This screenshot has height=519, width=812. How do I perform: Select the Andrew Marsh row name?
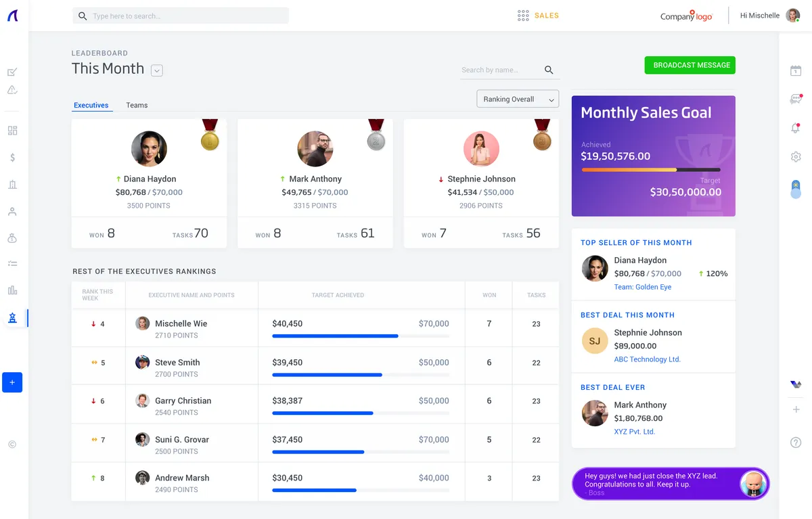point(182,478)
